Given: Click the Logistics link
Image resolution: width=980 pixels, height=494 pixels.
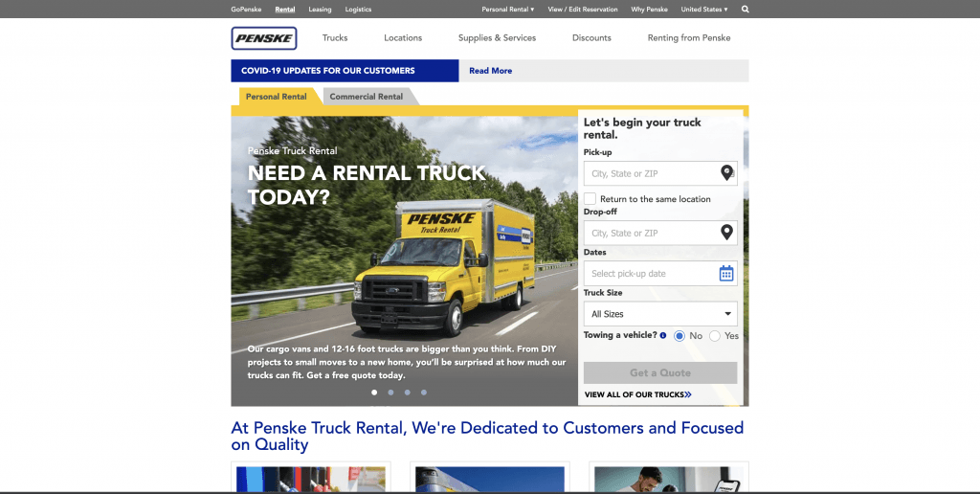Looking at the screenshot, I should pyautogui.click(x=358, y=10).
